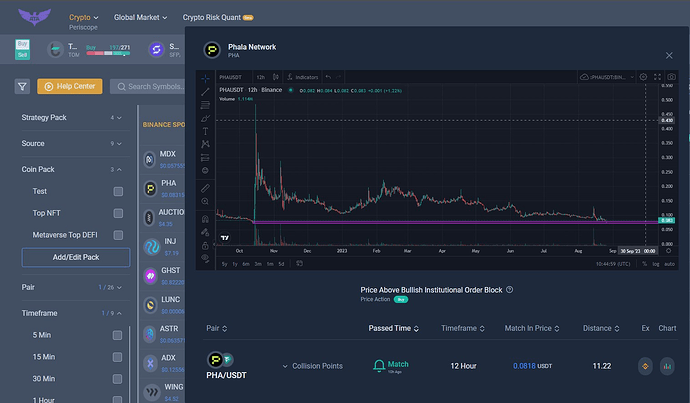Select the trend line drawing tool
This screenshot has height=403, width=690.
coord(205,91)
